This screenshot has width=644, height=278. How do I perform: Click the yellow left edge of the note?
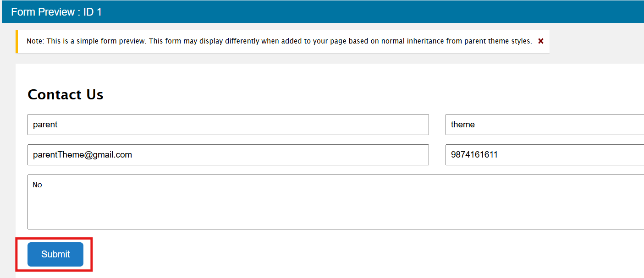point(17,41)
